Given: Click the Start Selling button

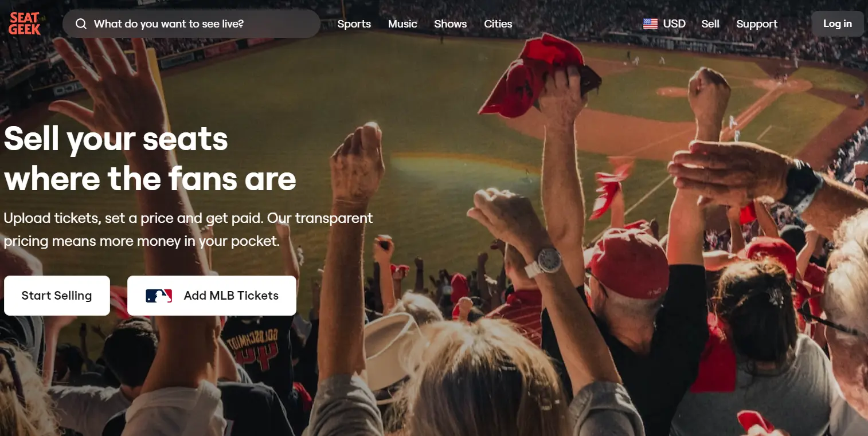Looking at the screenshot, I should (57, 296).
